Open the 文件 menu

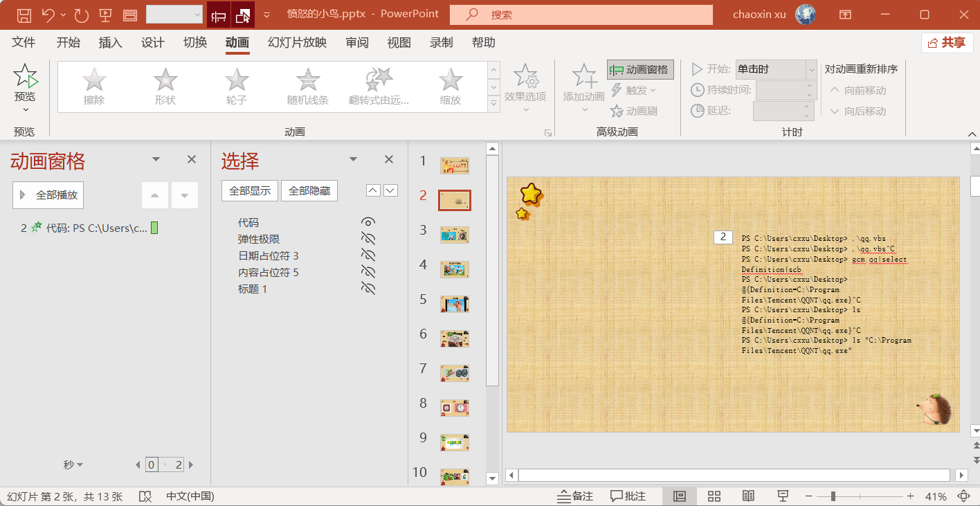(24, 43)
